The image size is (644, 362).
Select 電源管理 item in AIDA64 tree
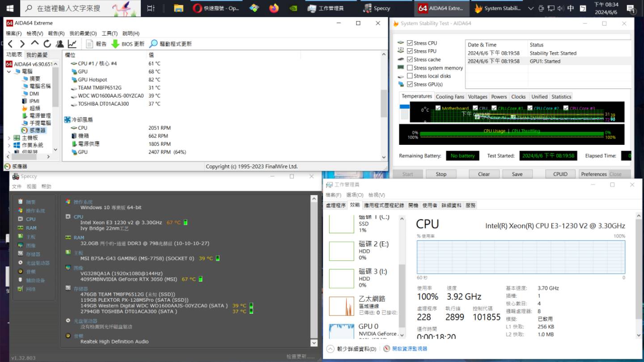37,115
